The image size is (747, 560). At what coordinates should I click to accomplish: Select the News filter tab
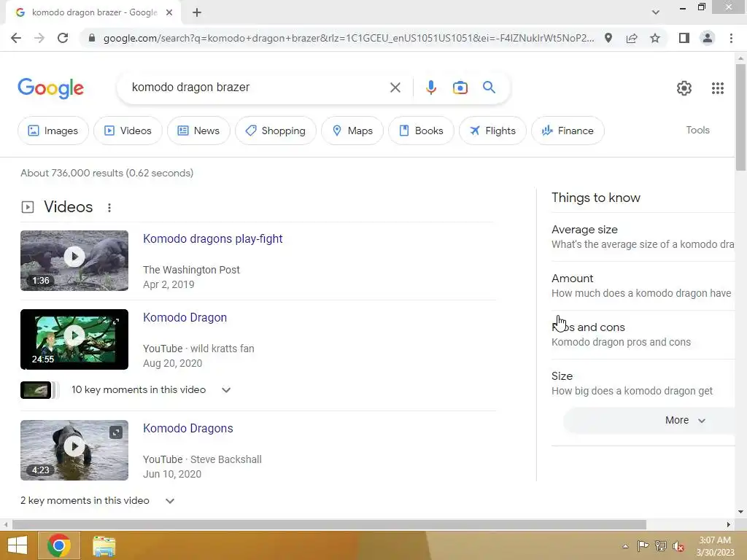[x=198, y=131]
